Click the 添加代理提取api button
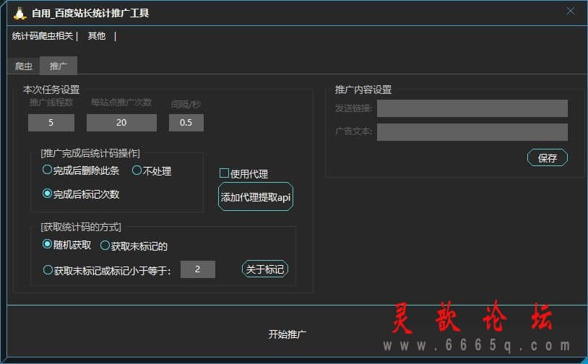588x364 pixels. (256, 197)
